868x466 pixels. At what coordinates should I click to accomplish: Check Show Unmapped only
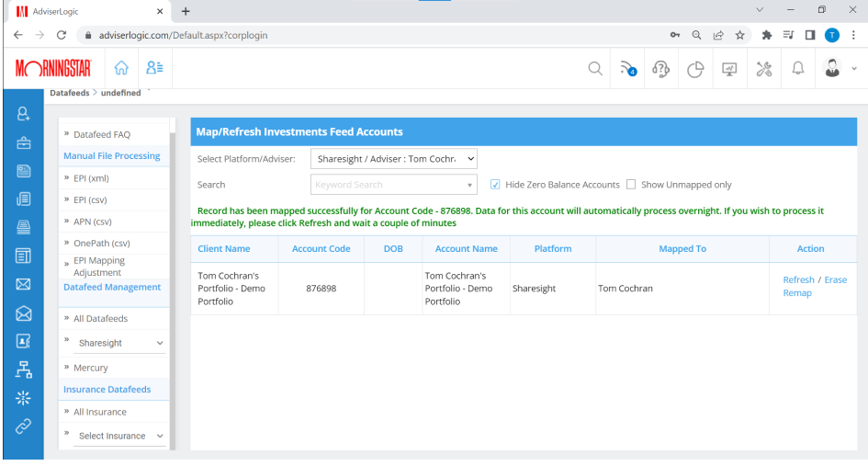(630, 185)
